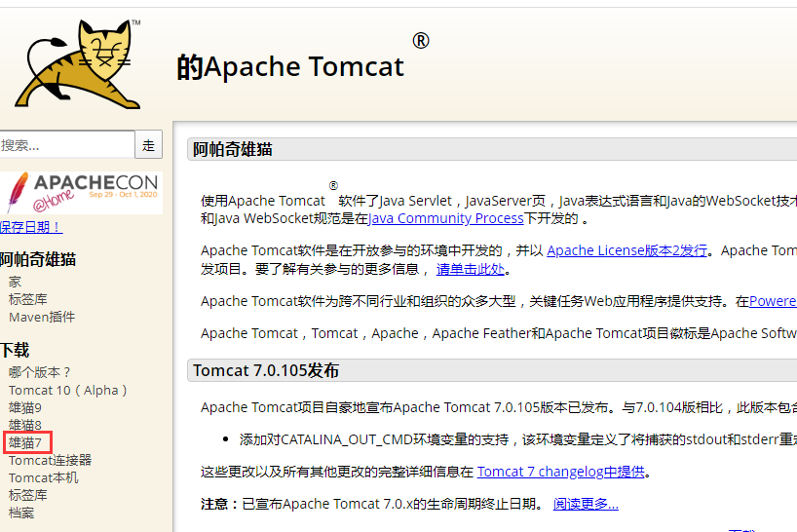
Task: Open the 哪个版本？ download link
Action: point(40,372)
